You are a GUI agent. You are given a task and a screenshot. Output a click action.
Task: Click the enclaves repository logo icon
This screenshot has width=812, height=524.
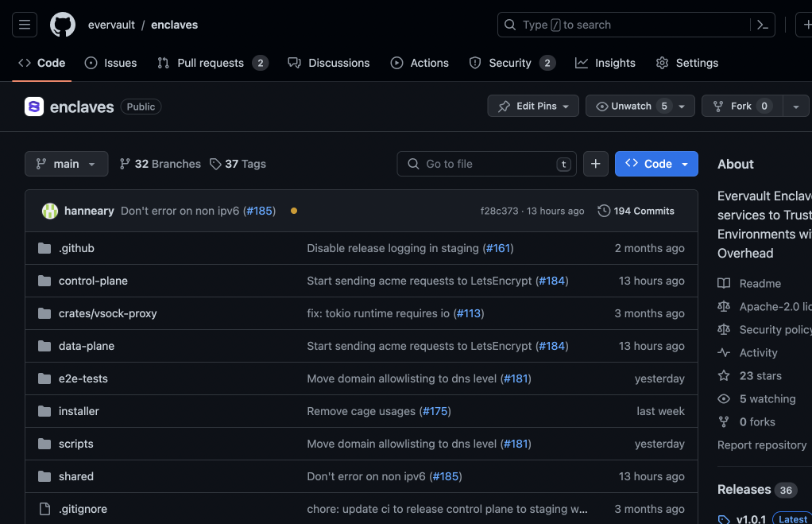click(34, 107)
